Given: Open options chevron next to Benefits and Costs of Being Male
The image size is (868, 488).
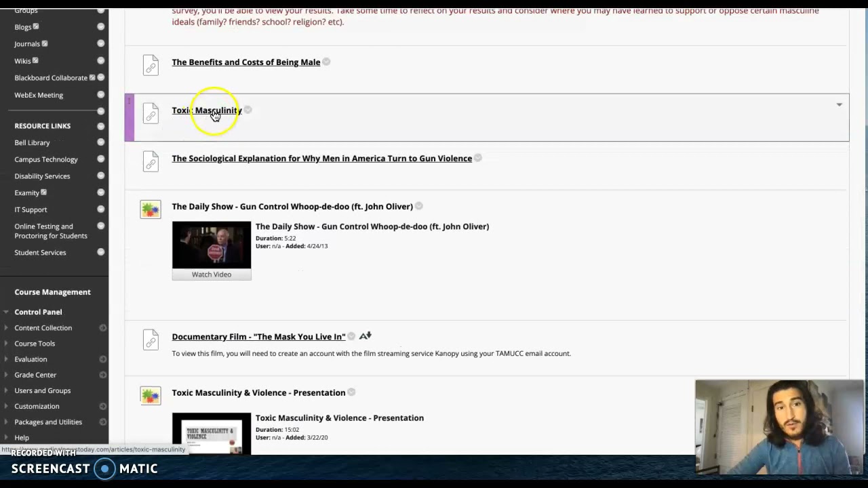Looking at the screenshot, I should tap(326, 62).
